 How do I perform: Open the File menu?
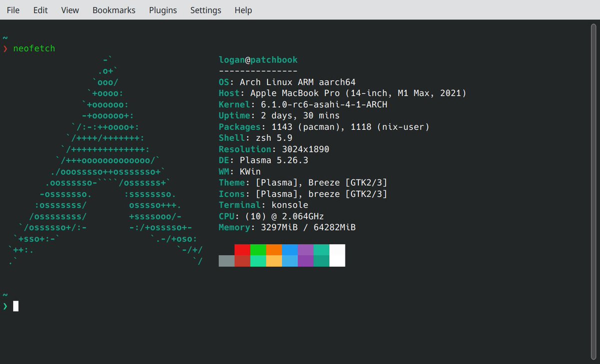12,10
